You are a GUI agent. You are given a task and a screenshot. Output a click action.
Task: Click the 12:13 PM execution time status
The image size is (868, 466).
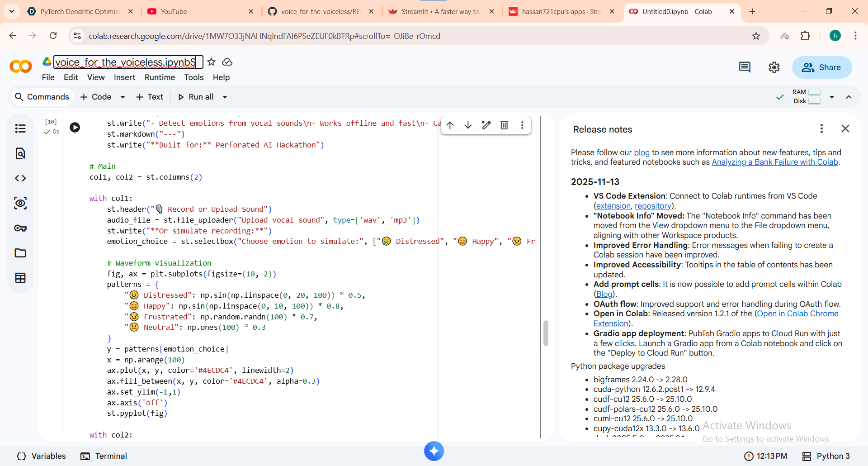(x=765, y=456)
